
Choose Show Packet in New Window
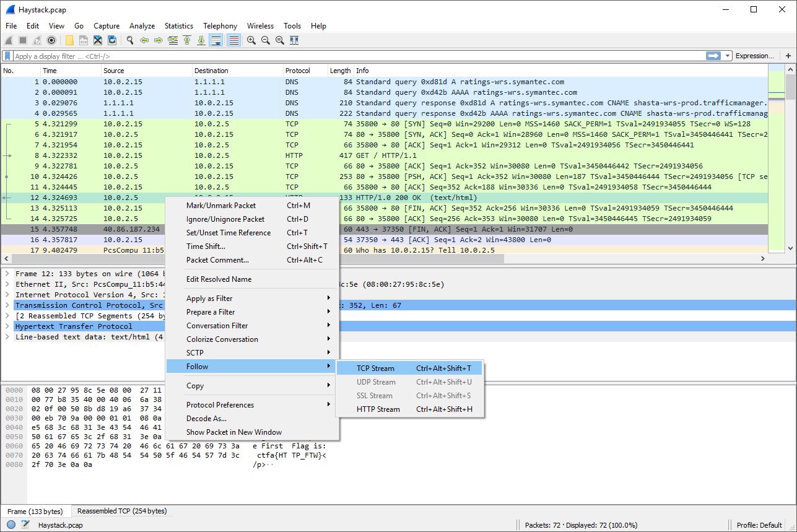pyautogui.click(x=251, y=432)
